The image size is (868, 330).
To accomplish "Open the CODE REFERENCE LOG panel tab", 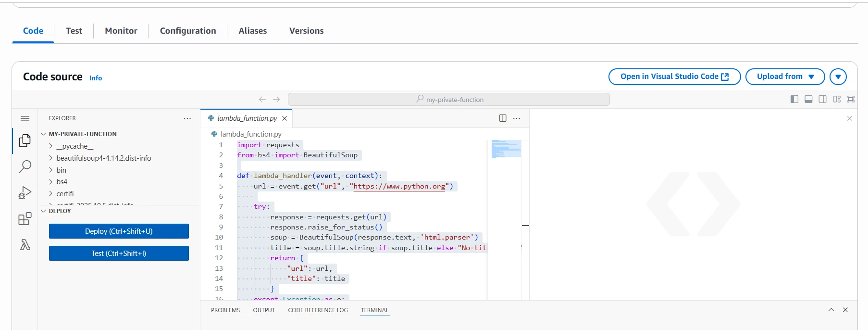I will point(318,310).
